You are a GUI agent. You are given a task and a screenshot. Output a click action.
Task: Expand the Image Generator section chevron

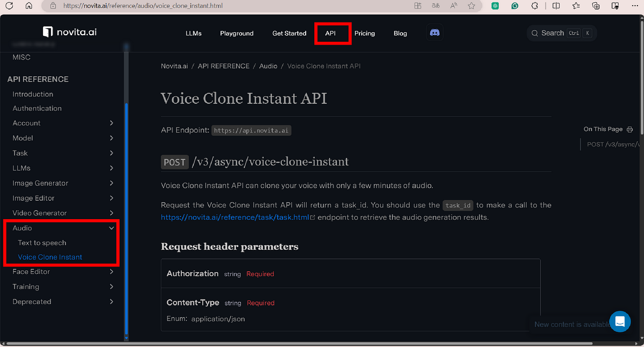click(x=111, y=183)
